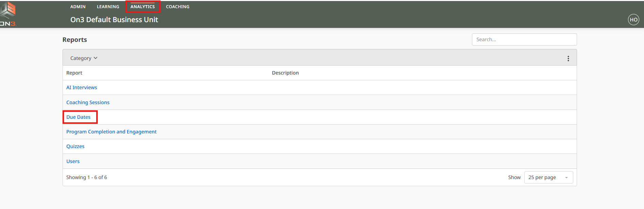The width and height of the screenshot is (644, 209).
Task: Click the Report column header
Action: pyautogui.click(x=74, y=73)
